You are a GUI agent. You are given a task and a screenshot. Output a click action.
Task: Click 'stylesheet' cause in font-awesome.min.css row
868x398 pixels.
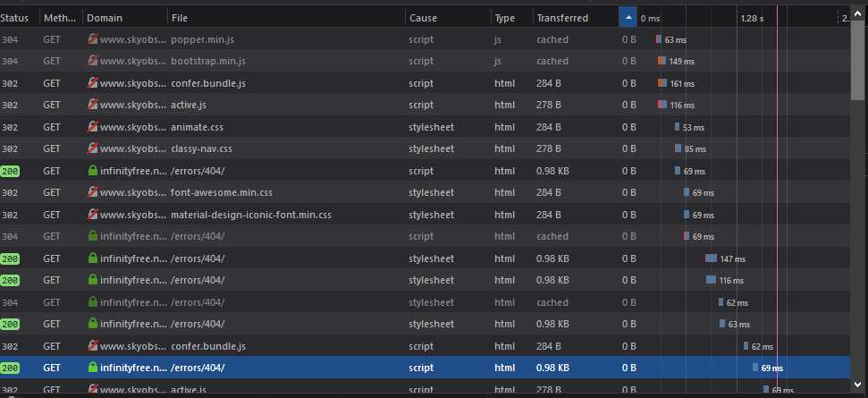click(431, 192)
